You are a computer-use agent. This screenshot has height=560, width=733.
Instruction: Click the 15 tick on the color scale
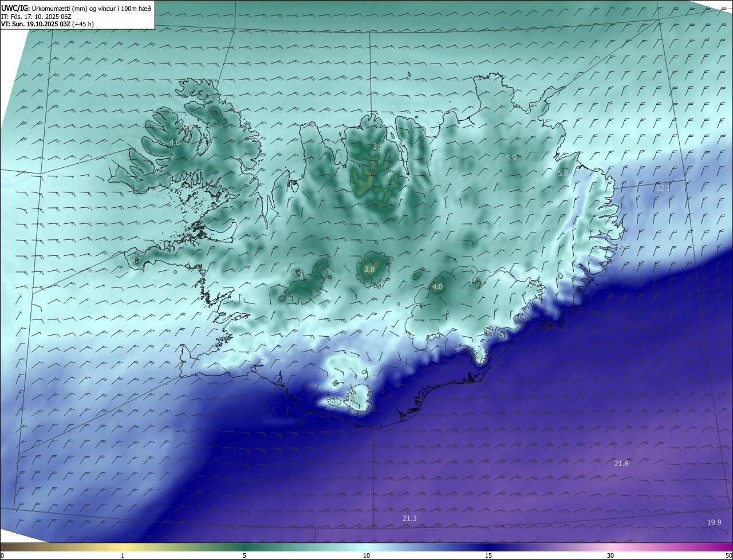pos(488,555)
